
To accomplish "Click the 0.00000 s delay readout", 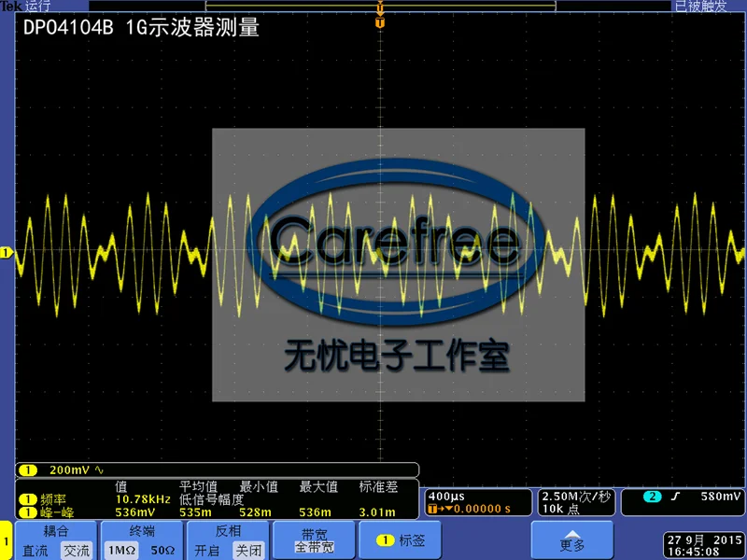I will pos(482,509).
